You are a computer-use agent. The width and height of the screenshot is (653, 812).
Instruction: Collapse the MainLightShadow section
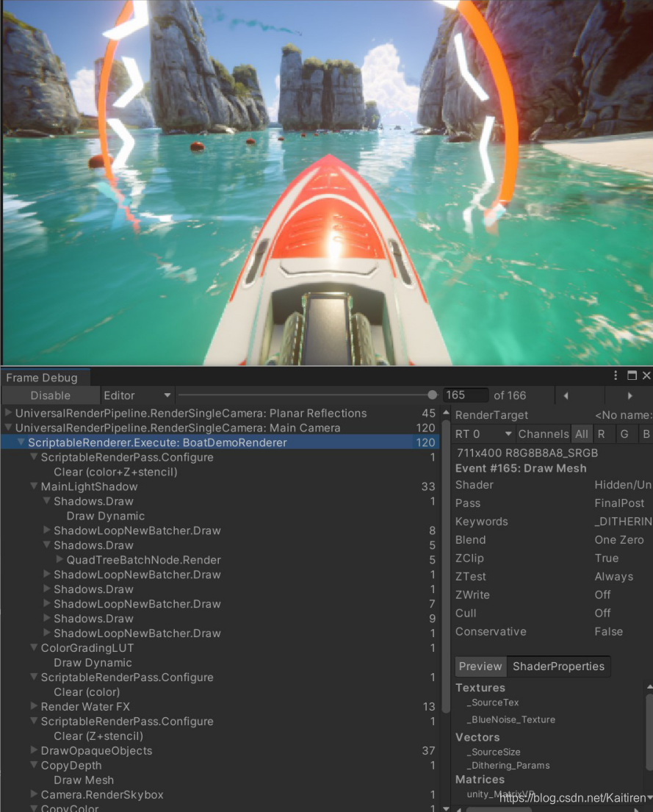(x=32, y=486)
